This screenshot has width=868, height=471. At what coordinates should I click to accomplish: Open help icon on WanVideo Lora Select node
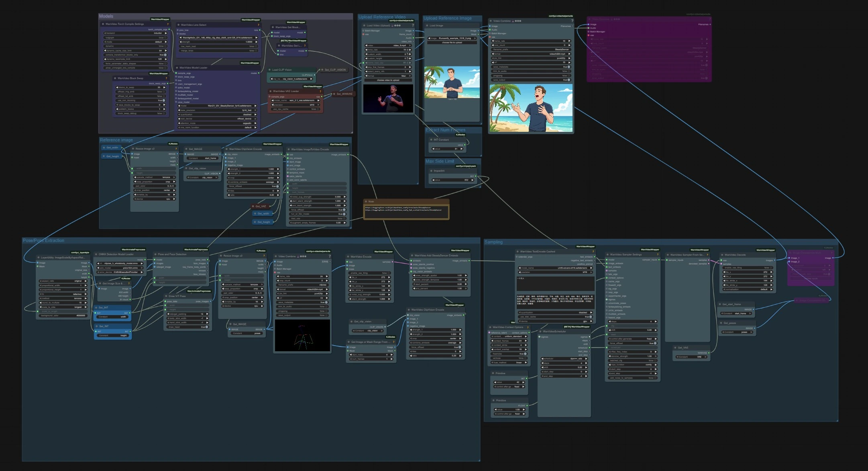coord(258,25)
